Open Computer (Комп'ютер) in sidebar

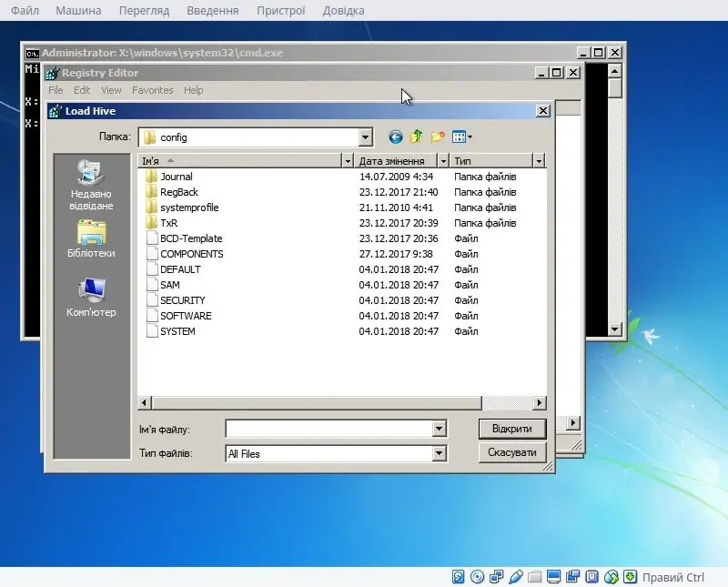tap(91, 298)
